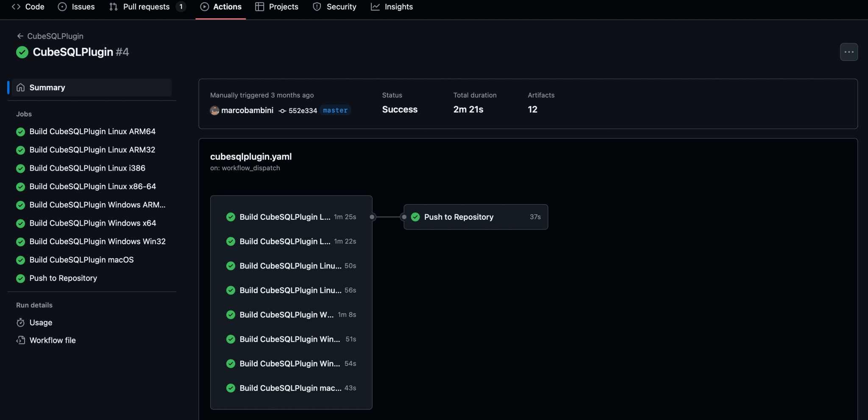Click the Total duration value 2m 21s

[x=468, y=110]
